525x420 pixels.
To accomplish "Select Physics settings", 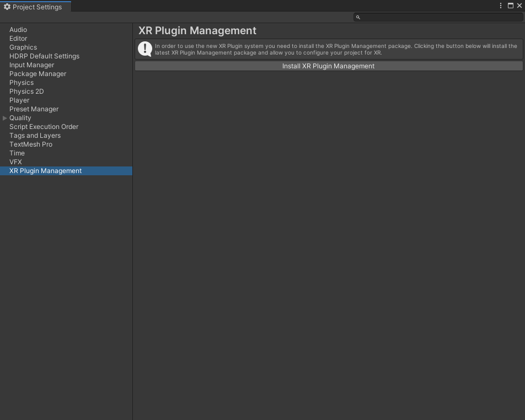I will pos(22,83).
